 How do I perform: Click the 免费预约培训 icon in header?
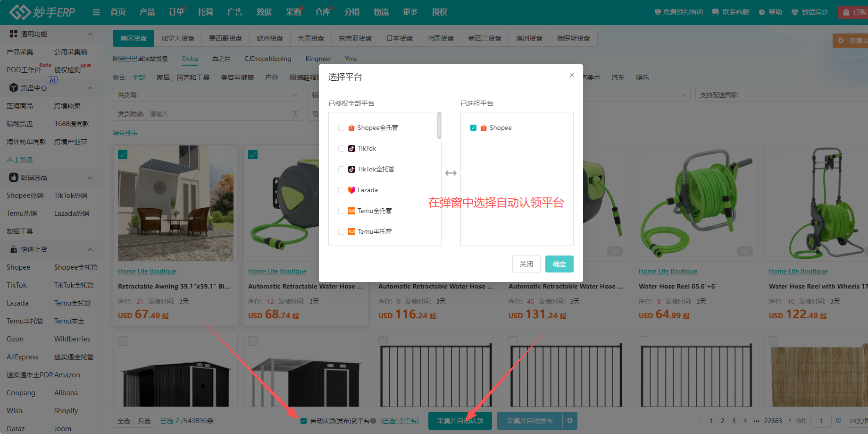click(x=658, y=12)
